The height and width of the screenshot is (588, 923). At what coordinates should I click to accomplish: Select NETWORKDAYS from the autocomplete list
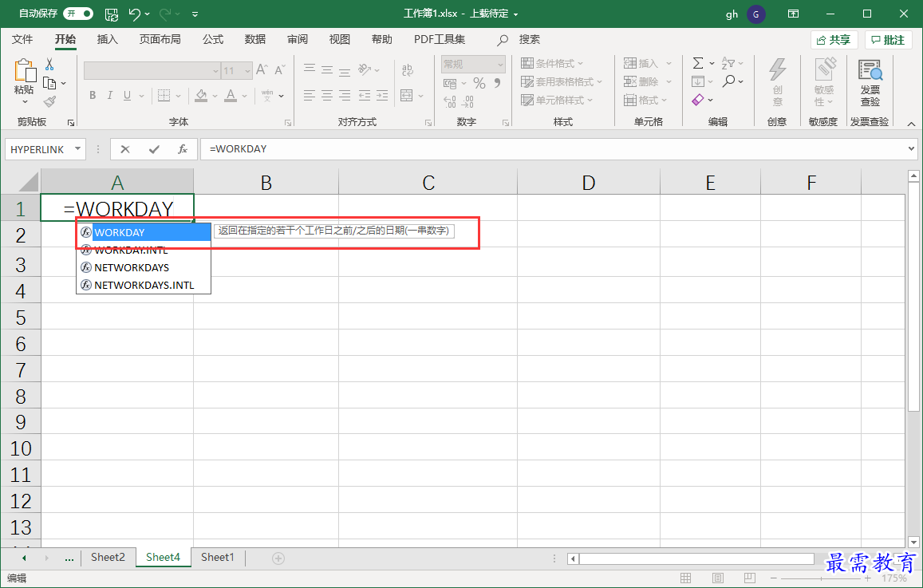(144, 267)
